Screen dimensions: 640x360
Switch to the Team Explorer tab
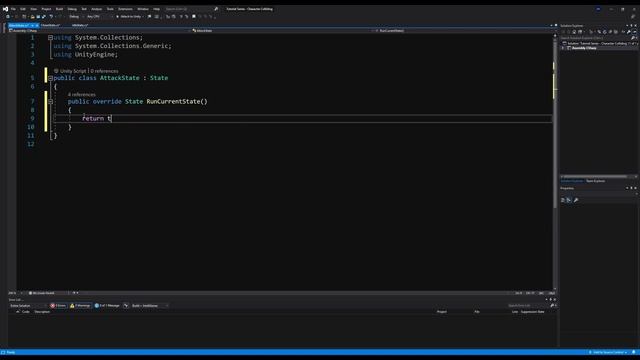(x=596, y=181)
